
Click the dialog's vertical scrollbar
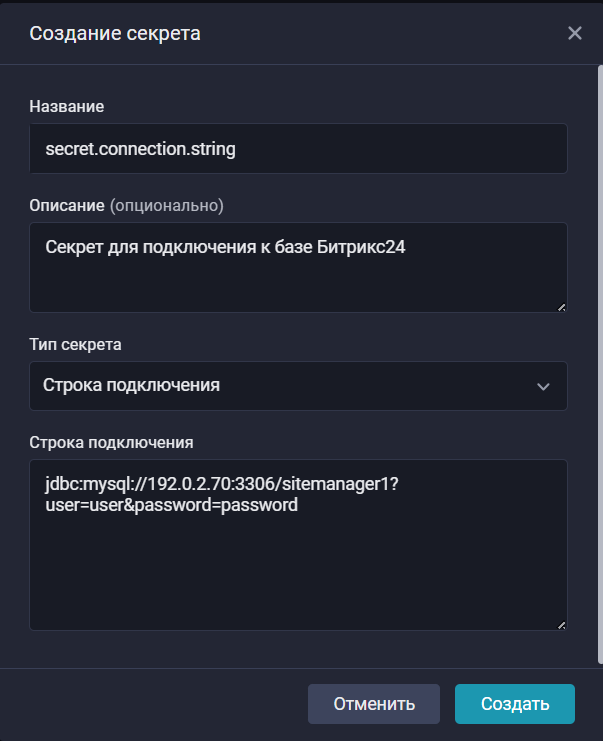599,360
